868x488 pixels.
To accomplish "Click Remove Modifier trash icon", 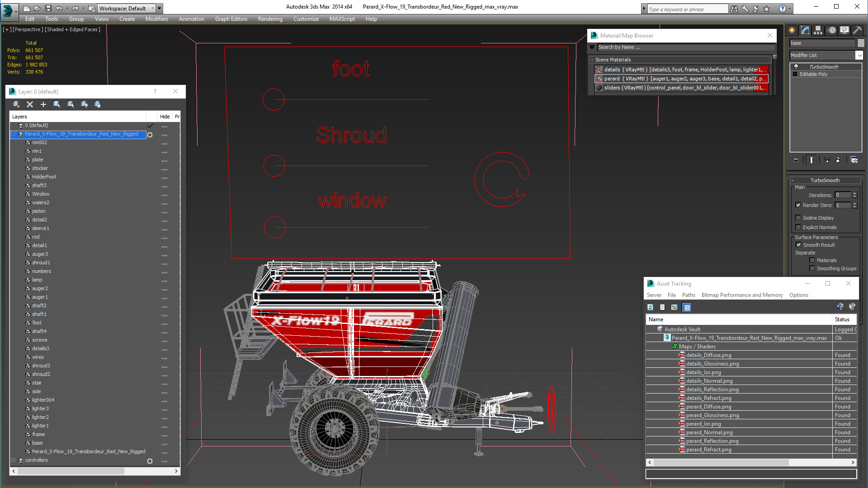I will coord(838,160).
